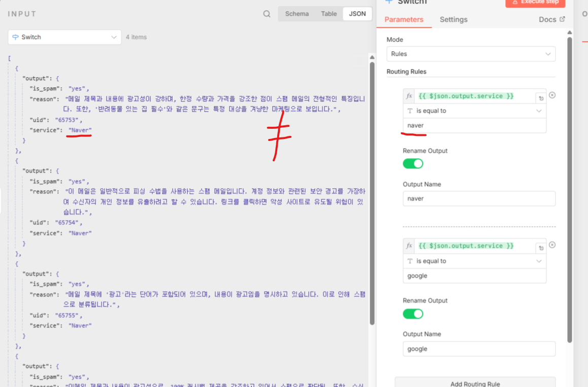Viewport: 588px width, 387px height.
Task: Open the Parameters tab
Action: [x=404, y=19]
